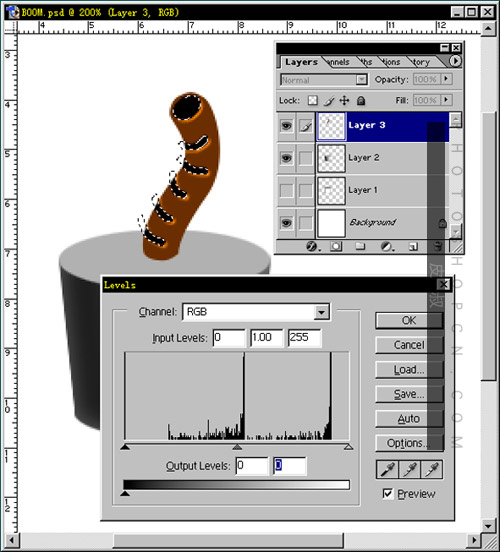Click the lock image pixels brush icon
The height and width of the screenshot is (552, 500).
click(329, 101)
